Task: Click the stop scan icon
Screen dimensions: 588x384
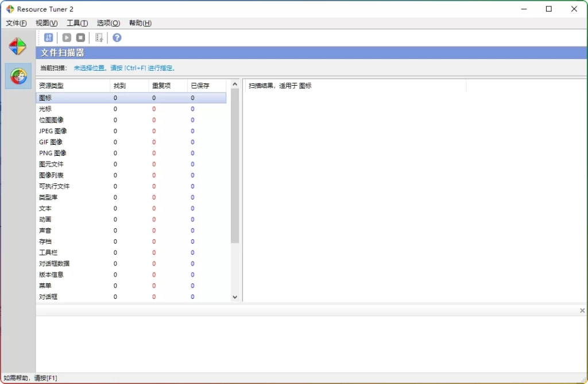Action: (x=80, y=37)
